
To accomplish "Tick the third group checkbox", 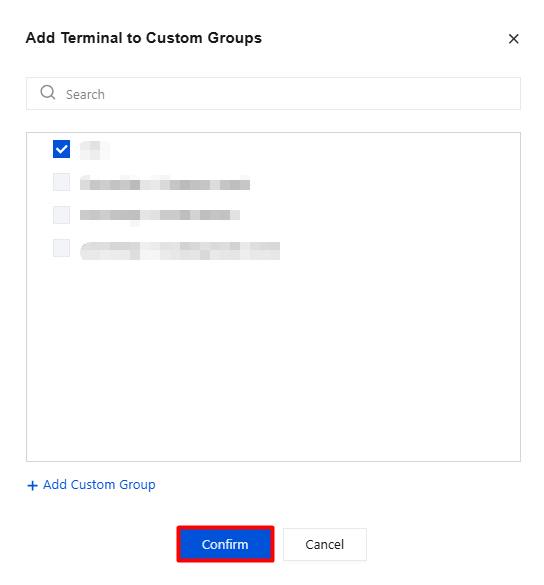I will pos(62,215).
